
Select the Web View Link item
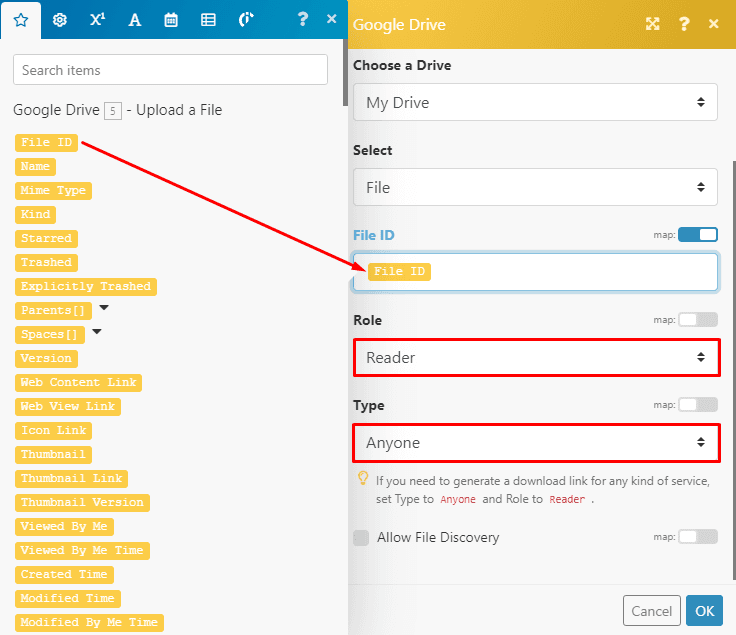click(x=68, y=407)
